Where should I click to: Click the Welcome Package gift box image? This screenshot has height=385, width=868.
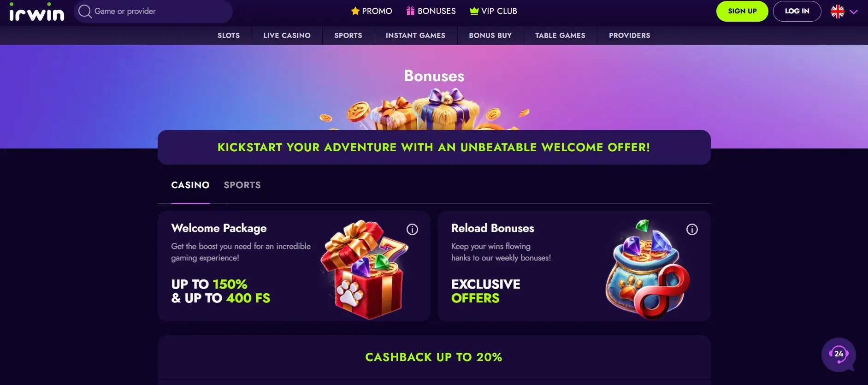click(x=364, y=269)
